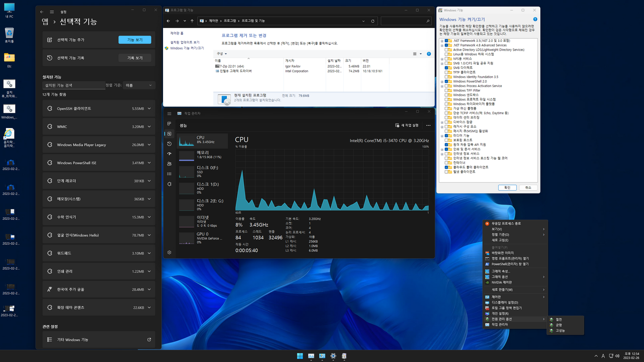
Task: Open the organize dropdown in Programs and Features
Action: pyautogui.click(x=222, y=54)
